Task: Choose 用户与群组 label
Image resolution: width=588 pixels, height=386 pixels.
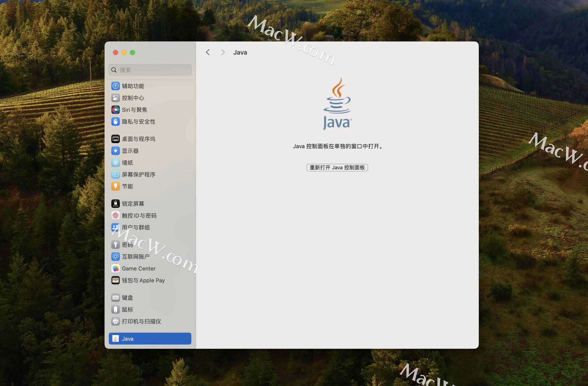Action: [136, 227]
